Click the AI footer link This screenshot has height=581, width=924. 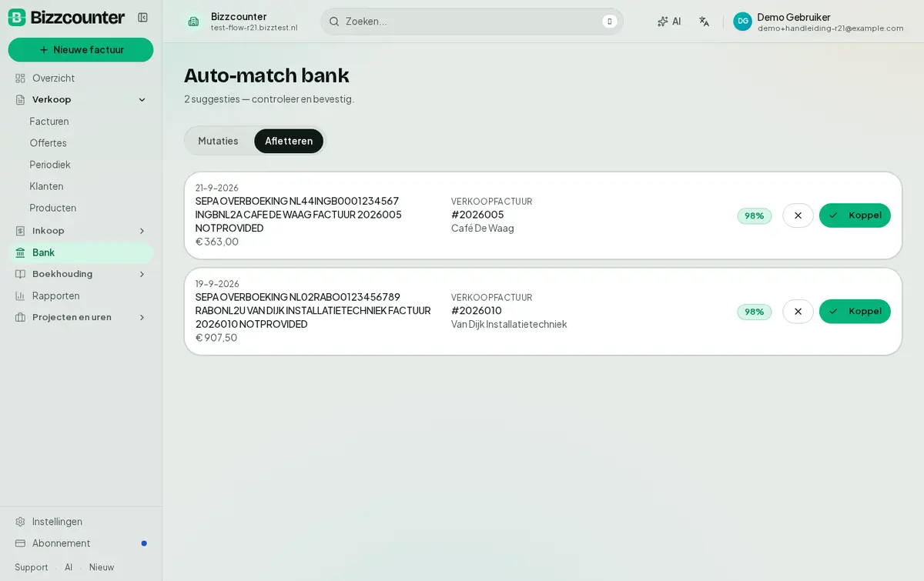pyautogui.click(x=69, y=567)
